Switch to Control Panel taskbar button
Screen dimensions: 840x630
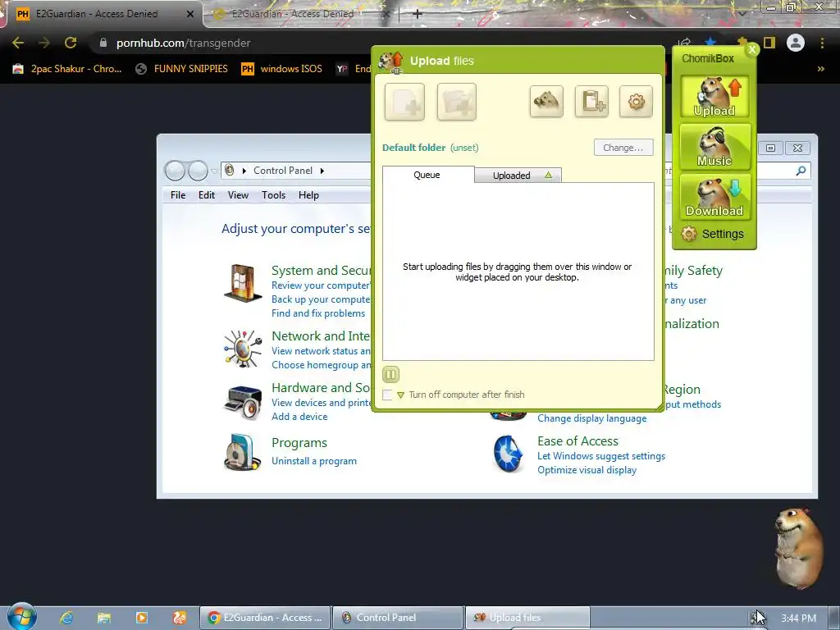pyautogui.click(x=398, y=618)
